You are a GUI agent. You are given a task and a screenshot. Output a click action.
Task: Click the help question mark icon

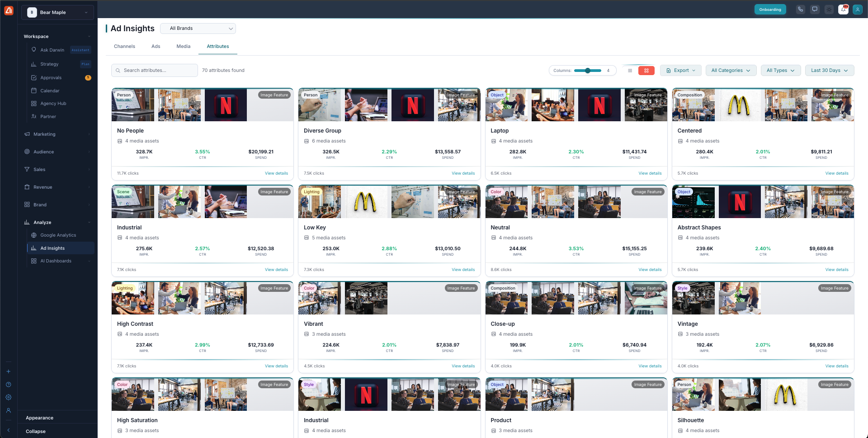(x=8, y=385)
